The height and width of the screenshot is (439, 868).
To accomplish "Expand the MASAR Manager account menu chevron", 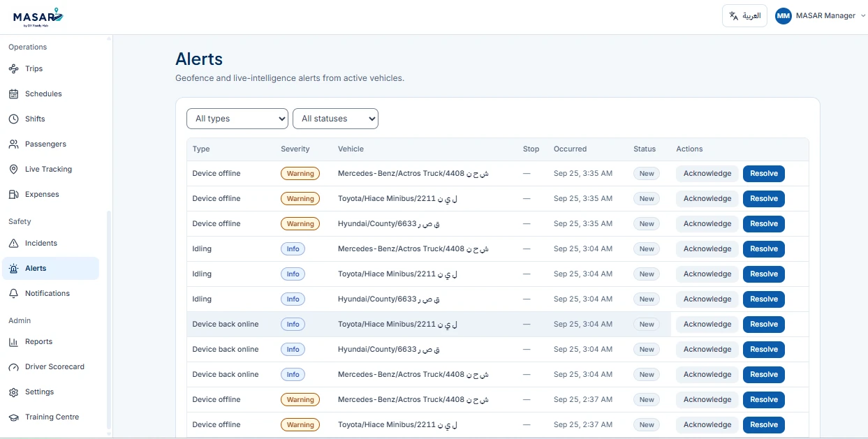I will (863, 15).
